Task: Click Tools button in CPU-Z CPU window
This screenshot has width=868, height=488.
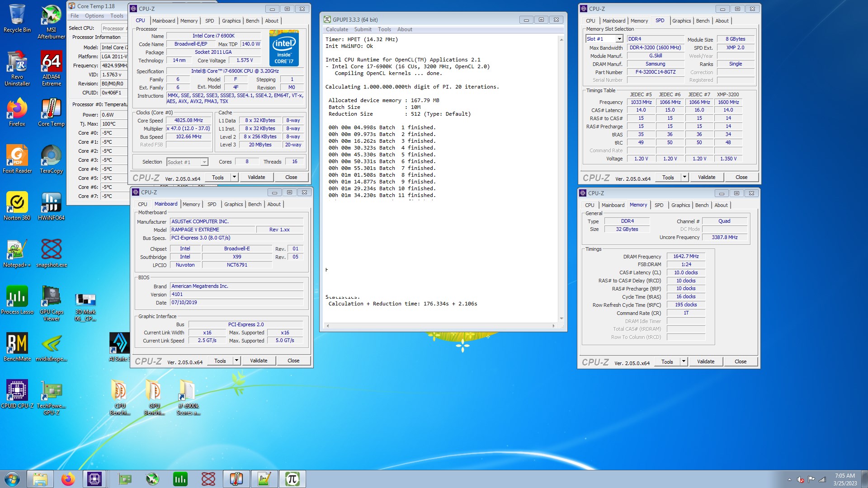Action: click(218, 177)
